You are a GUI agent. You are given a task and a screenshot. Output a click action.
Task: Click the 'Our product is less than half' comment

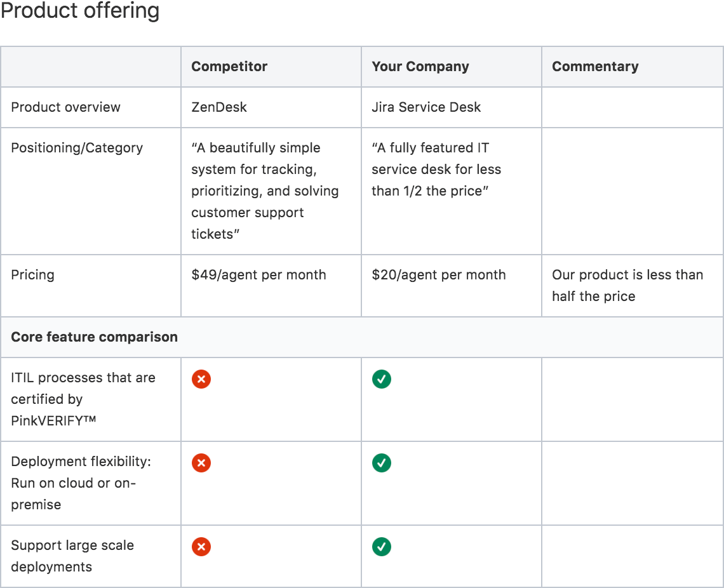click(x=627, y=286)
